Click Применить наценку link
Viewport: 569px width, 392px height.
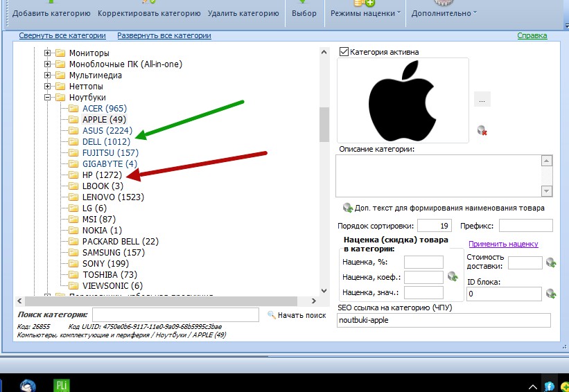[x=503, y=244]
